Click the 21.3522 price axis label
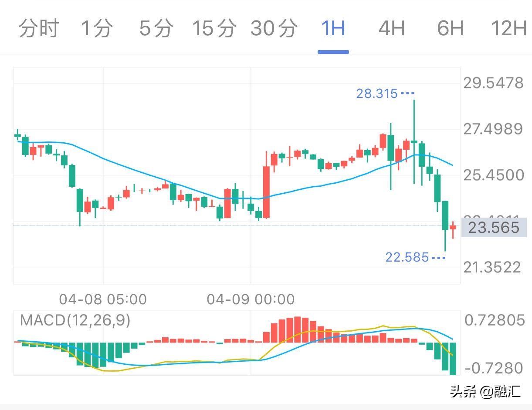Screen dimensions: 532x410 492,267
